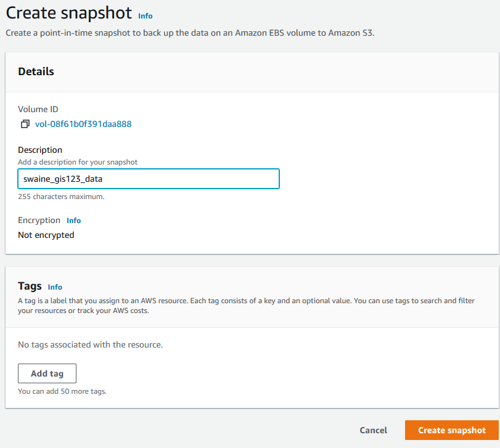This screenshot has width=500, height=448.
Task: Click the 'Description' field label
Action: click(40, 150)
